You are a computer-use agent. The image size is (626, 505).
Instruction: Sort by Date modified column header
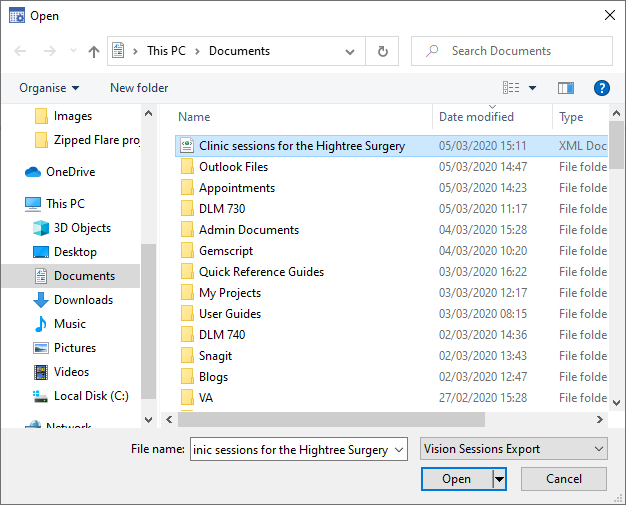coord(477,117)
